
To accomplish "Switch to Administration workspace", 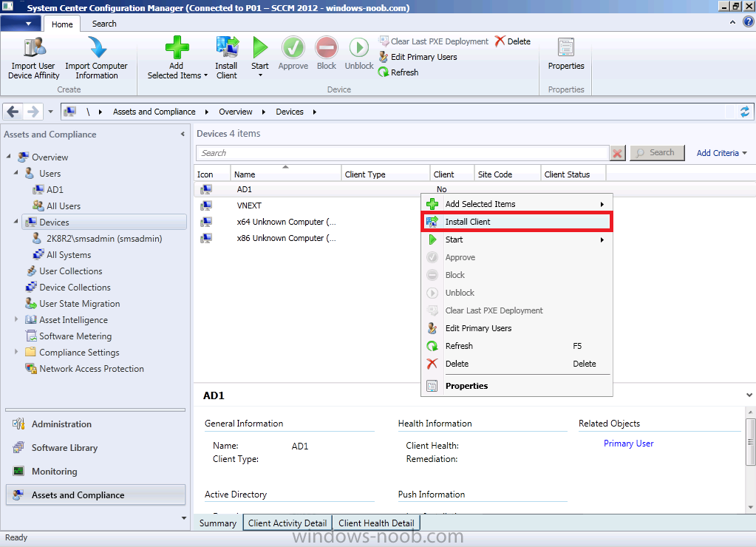I will coord(95,424).
